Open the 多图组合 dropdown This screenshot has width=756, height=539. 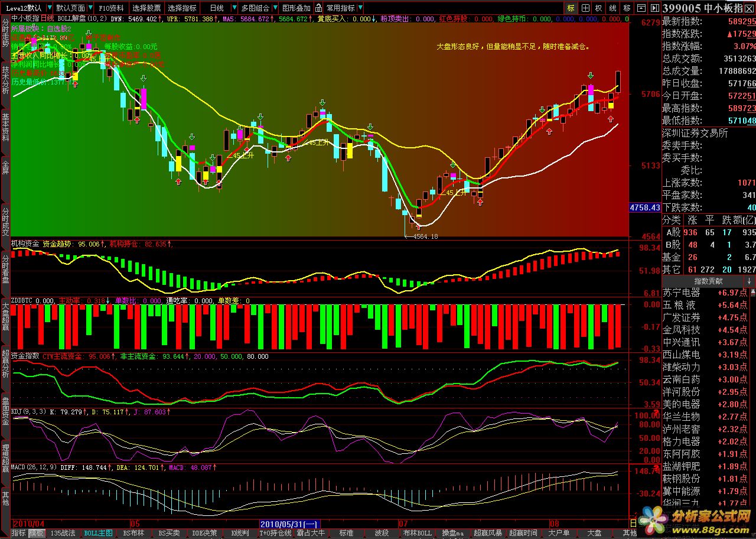point(275,8)
